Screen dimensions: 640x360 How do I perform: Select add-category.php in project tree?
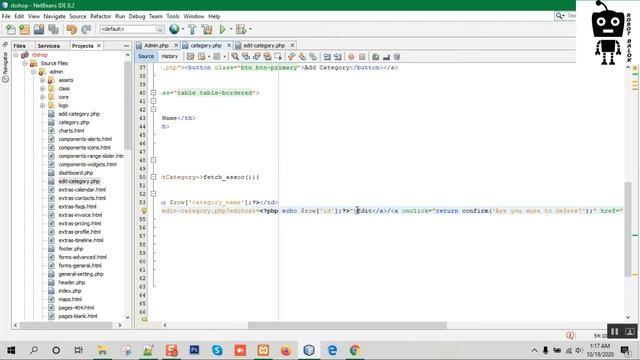[79, 114]
